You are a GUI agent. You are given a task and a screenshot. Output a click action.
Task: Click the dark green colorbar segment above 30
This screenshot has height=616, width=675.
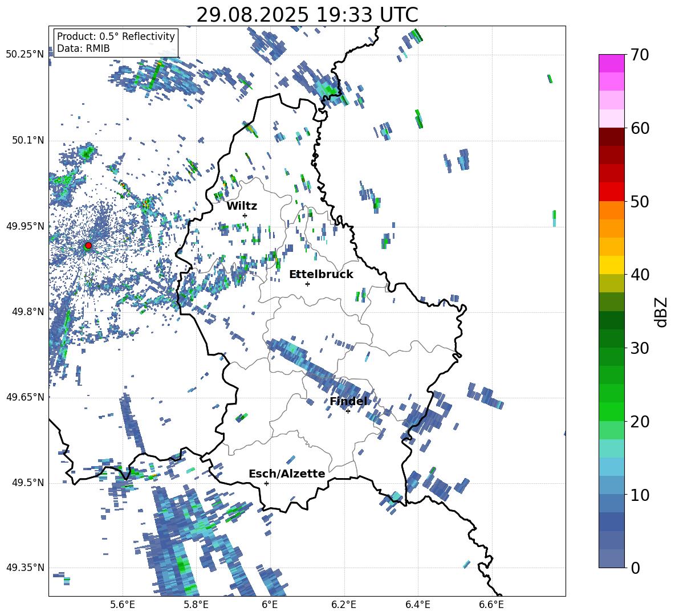(x=611, y=338)
